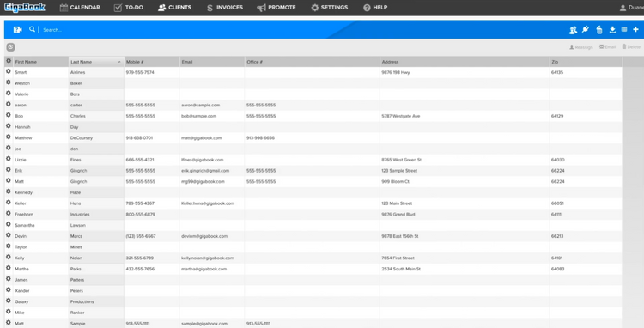
Task: Click the Email button
Action: 607,47
